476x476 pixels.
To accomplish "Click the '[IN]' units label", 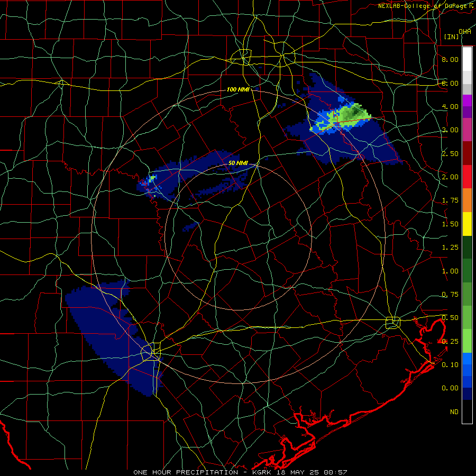I will click(452, 36).
